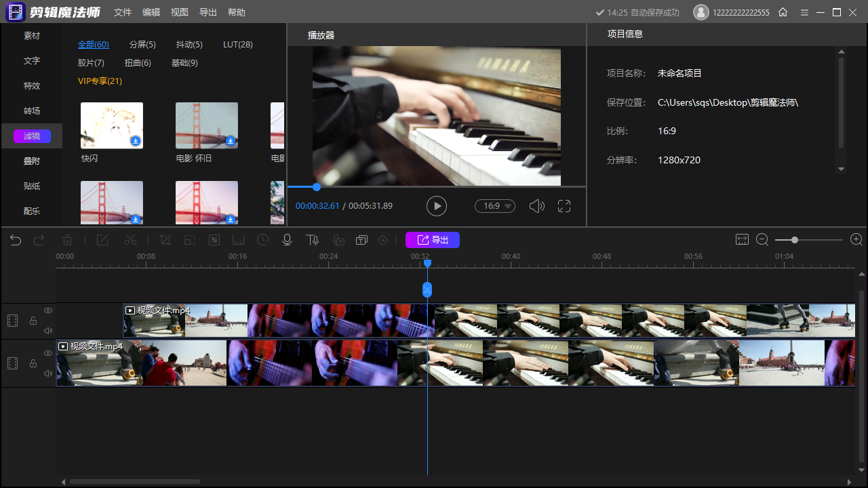The image size is (868, 488).
Task: Open the 导出 menu in menu bar
Action: pyautogui.click(x=208, y=12)
